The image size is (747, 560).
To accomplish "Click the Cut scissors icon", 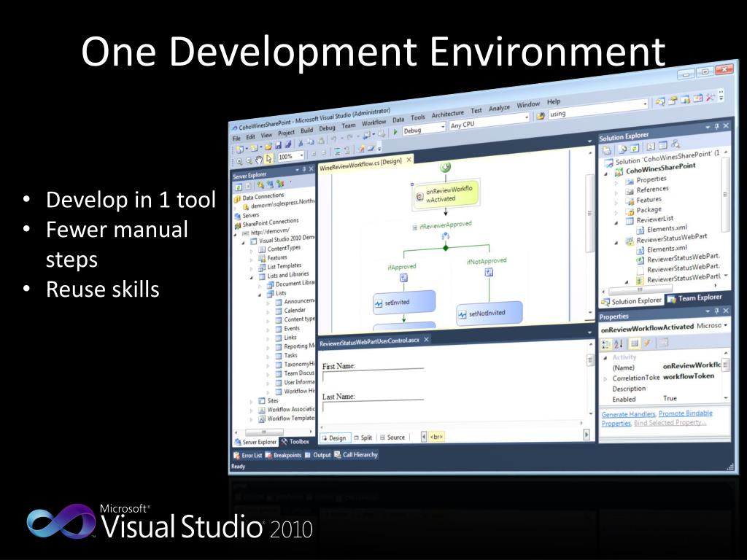I will click(x=301, y=143).
